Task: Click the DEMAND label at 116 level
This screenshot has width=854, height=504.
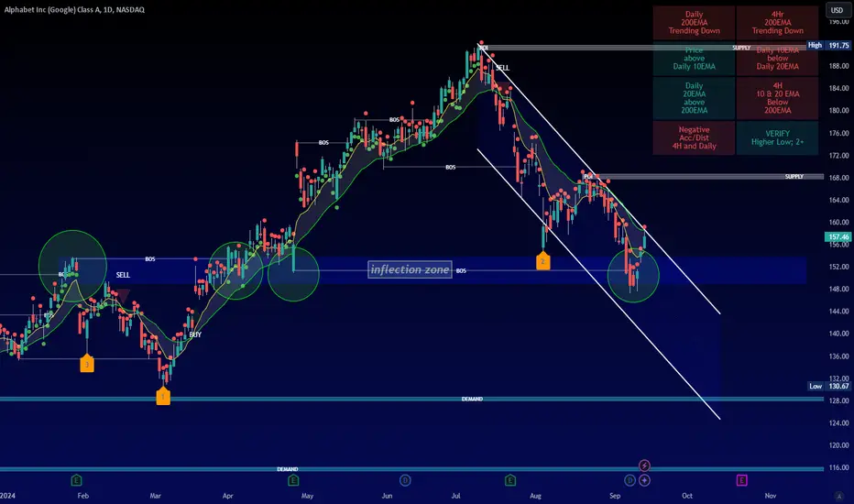Action: pos(287,468)
